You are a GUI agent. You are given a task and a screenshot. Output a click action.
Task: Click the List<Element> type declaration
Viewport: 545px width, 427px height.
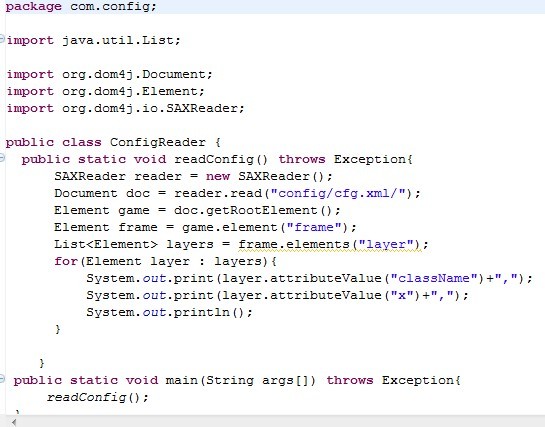(x=106, y=244)
